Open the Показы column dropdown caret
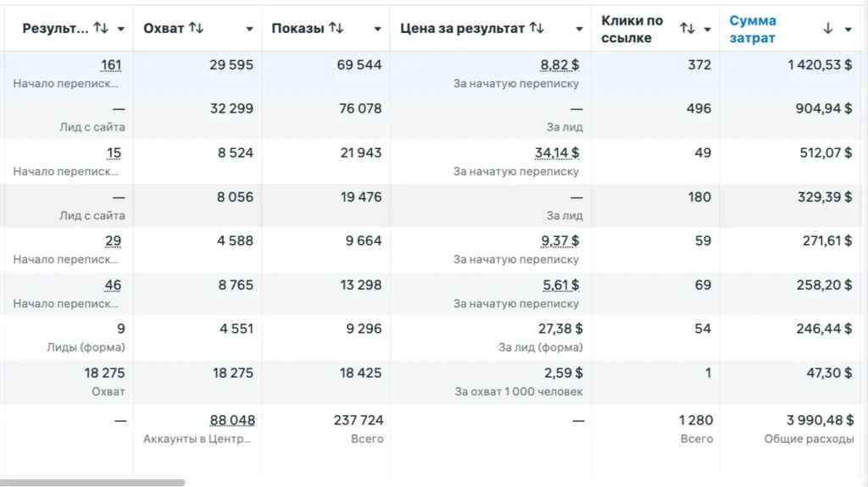This screenshot has height=487, width=868. [x=377, y=29]
